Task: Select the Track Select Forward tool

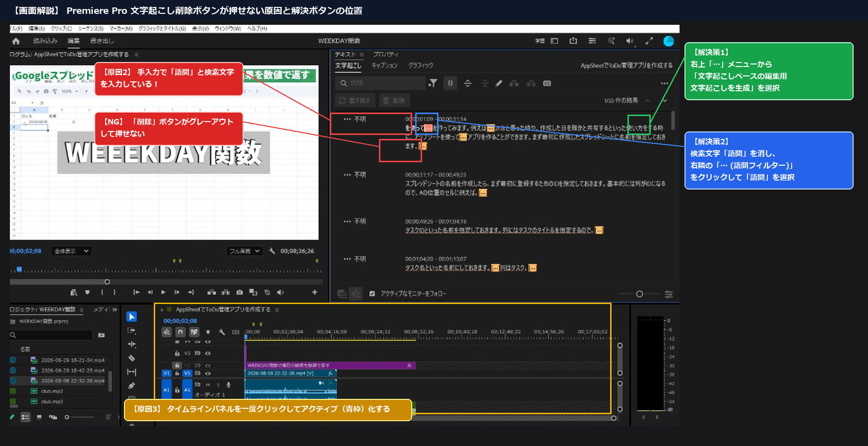Action: pyautogui.click(x=131, y=330)
